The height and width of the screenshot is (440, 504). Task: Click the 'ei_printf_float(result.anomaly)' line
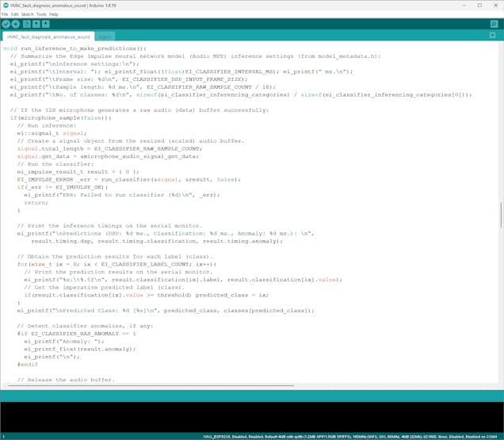coord(80,349)
